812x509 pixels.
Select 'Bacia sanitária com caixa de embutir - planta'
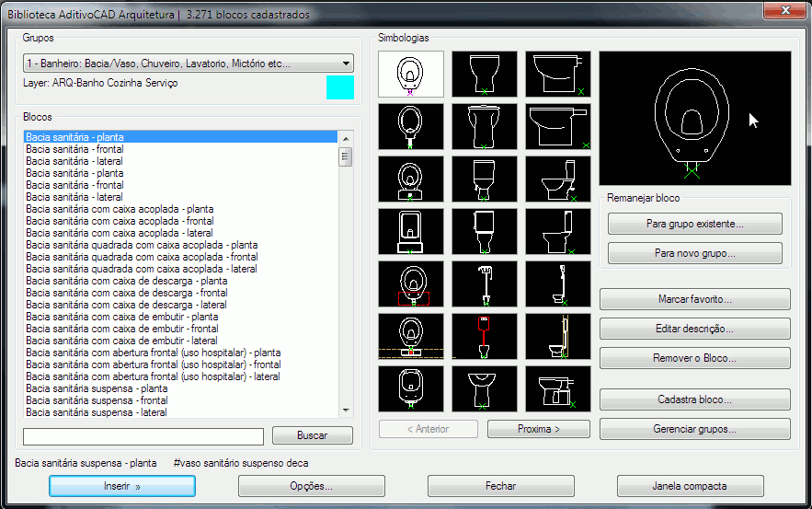(x=181, y=317)
